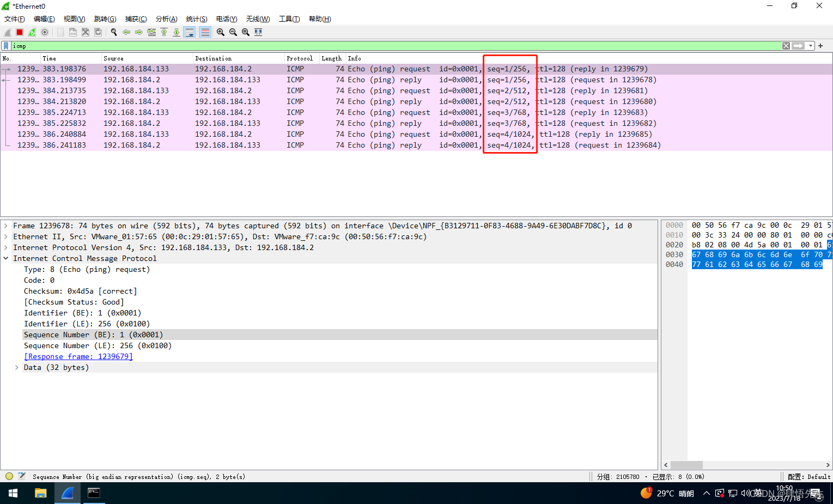
Task: Expand the Ethernet II tree node
Action: click(x=6, y=236)
